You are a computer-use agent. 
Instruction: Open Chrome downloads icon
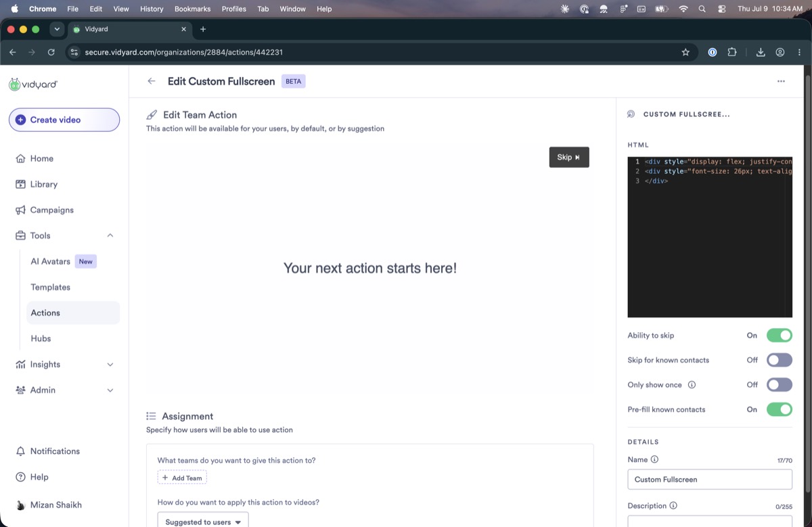pos(761,52)
